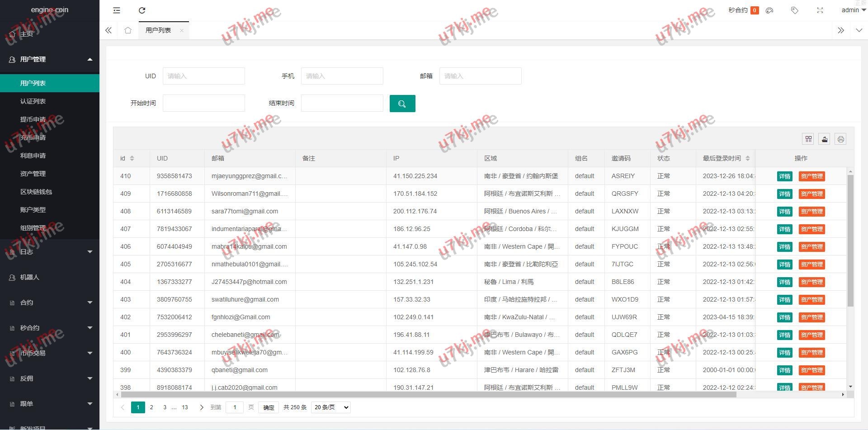Toggle fullscreen mode icon

(820, 10)
